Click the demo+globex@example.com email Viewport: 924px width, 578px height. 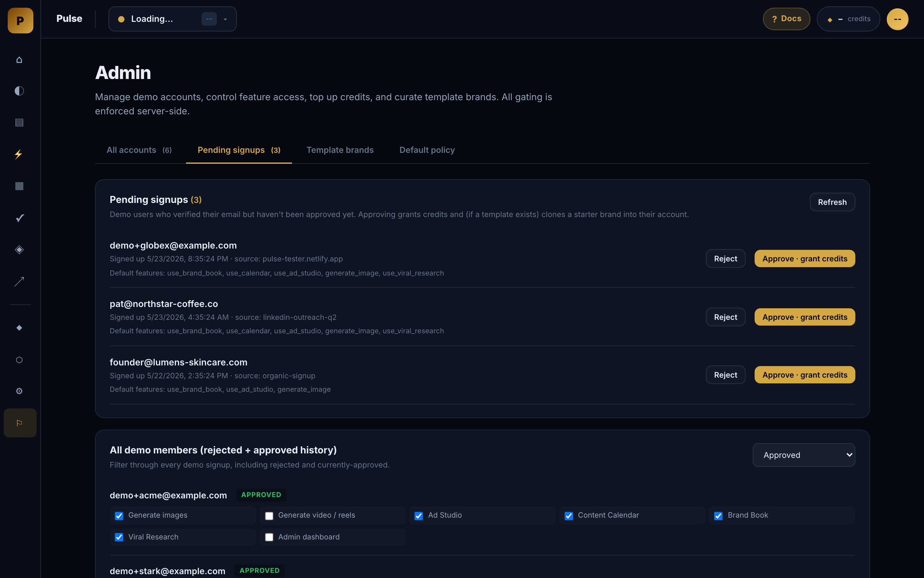173,245
